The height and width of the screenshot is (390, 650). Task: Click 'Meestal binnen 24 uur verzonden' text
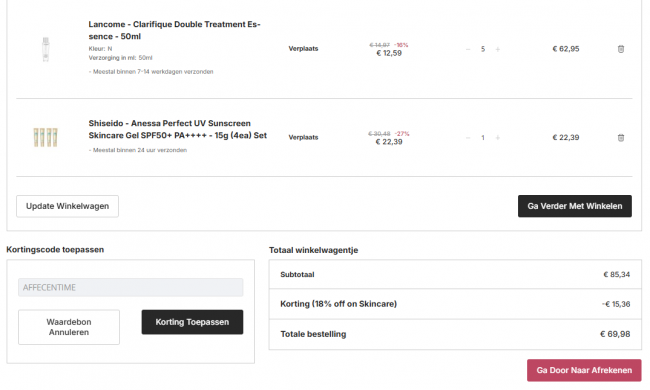(x=140, y=150)
